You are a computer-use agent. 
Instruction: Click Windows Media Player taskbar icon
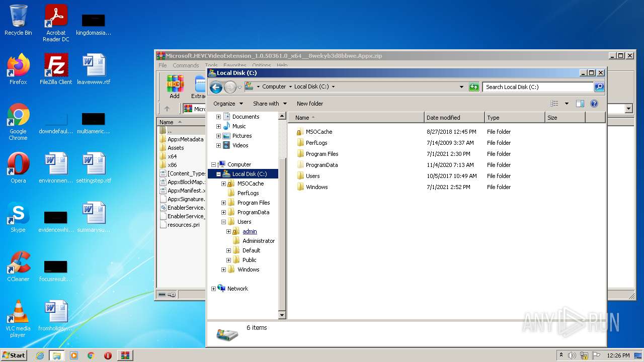pyautogui.click(x=74, y=355)
